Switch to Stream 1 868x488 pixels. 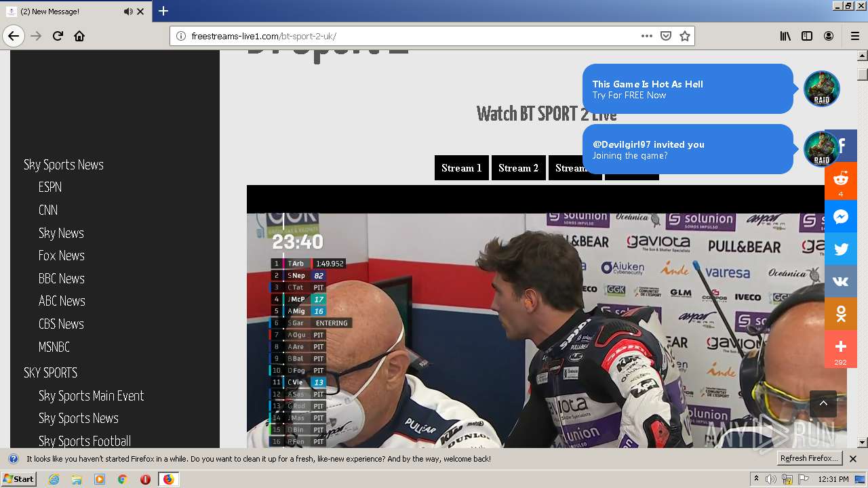461,168
